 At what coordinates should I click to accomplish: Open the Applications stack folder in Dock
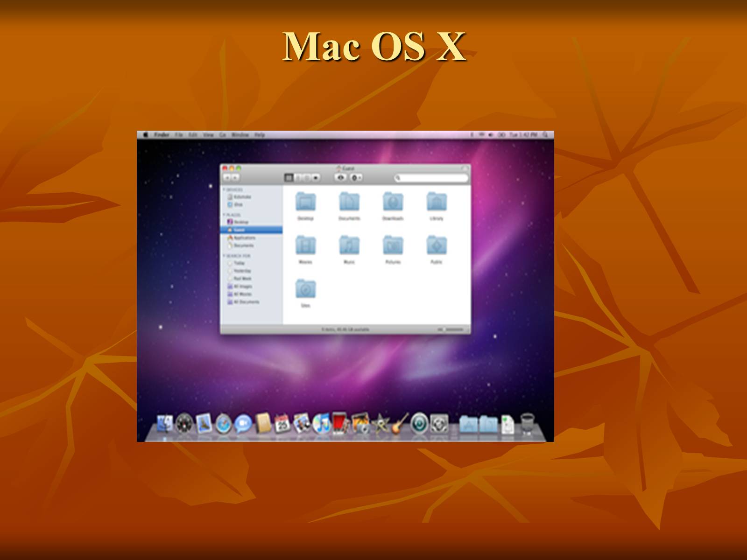tap(468, 424)
